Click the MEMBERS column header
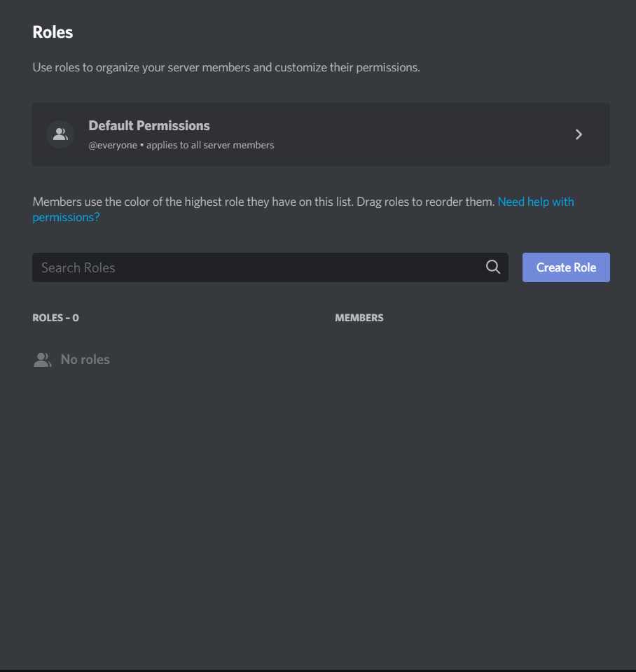 359,318
